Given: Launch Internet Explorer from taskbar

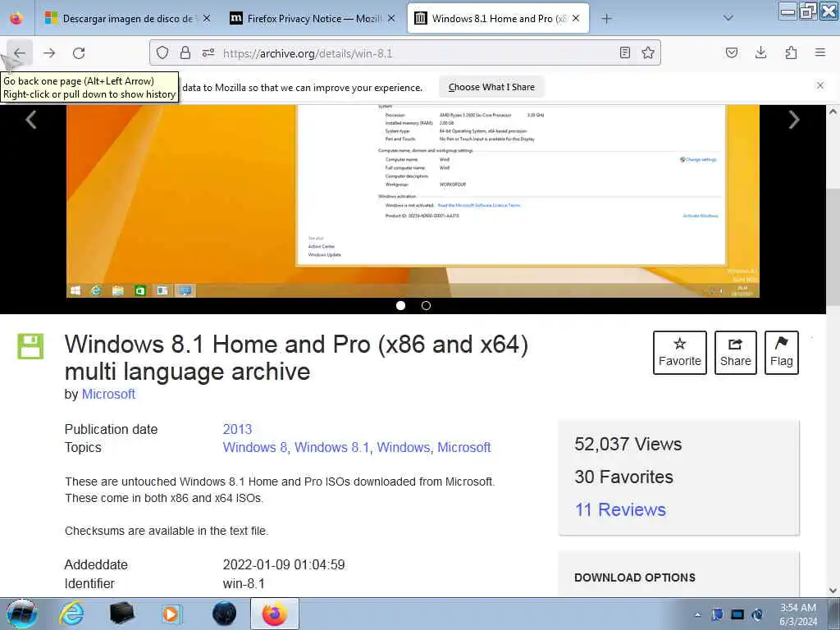Looking at the screenshot, I should [72, 614].
